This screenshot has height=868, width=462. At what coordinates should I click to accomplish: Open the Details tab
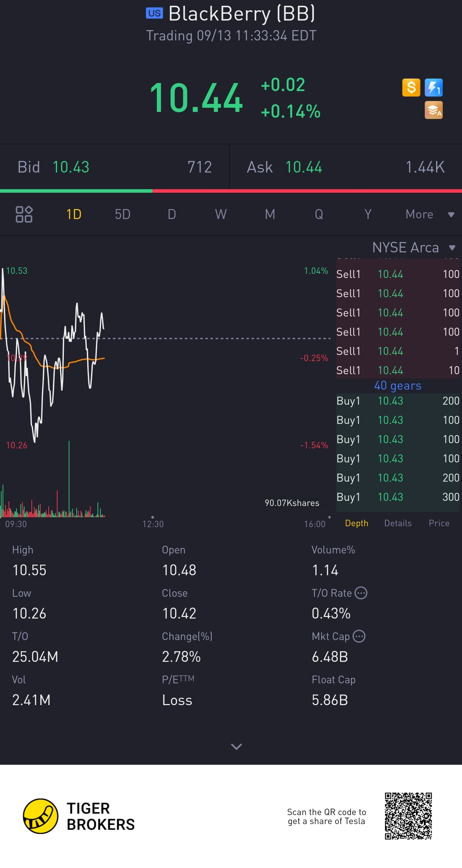click(398, 523)
